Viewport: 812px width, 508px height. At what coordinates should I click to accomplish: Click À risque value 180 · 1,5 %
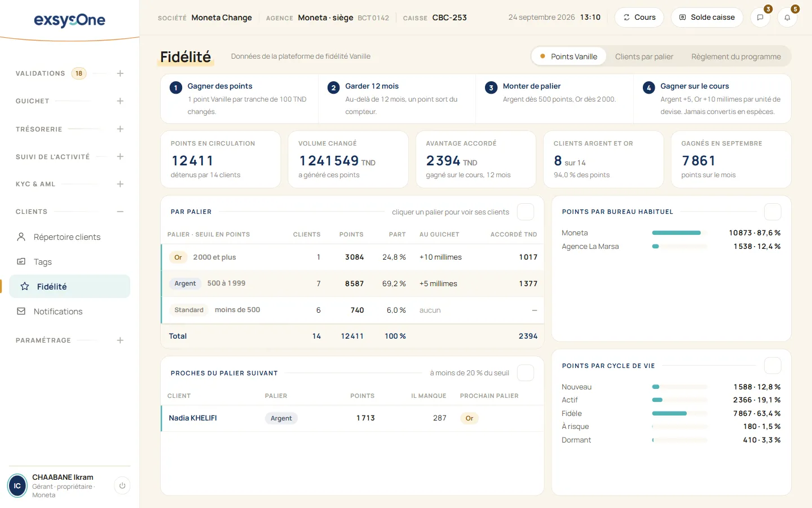click(x=762, y=426)
